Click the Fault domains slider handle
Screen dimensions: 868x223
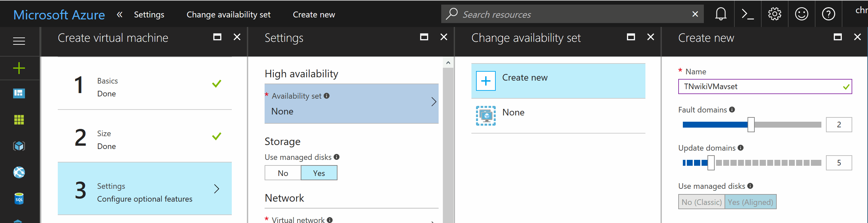(x=751, y=125)
